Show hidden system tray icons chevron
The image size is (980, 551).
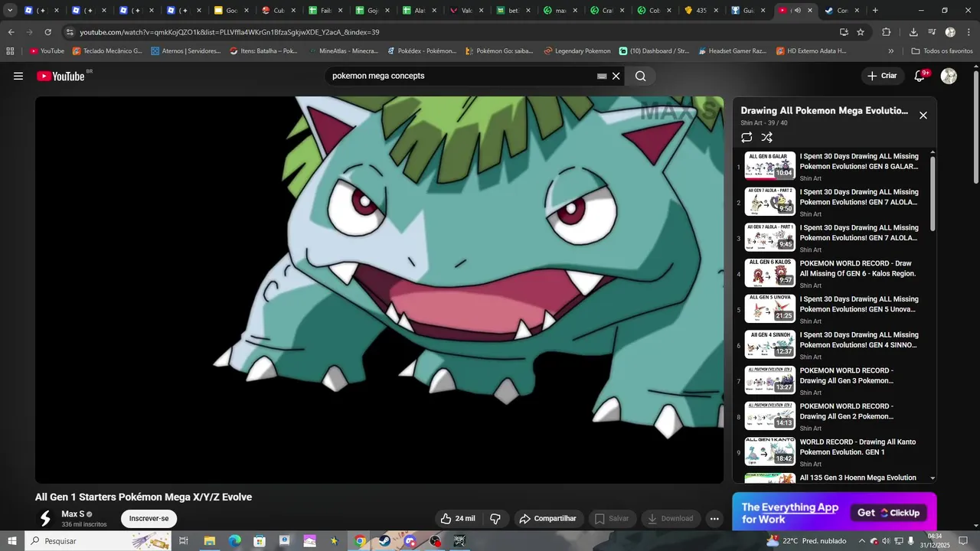tap(861, 541)
